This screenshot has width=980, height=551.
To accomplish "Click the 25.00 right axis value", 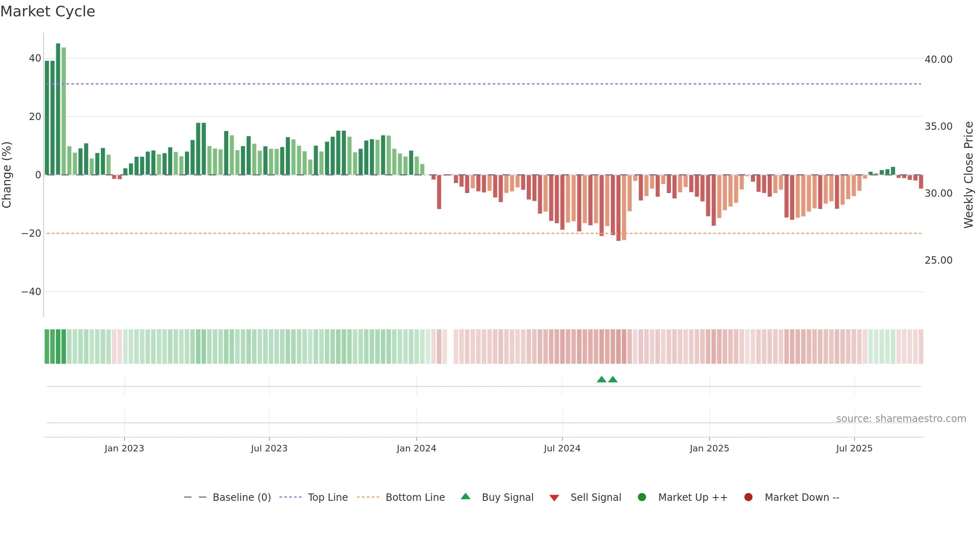I will 938,260.
